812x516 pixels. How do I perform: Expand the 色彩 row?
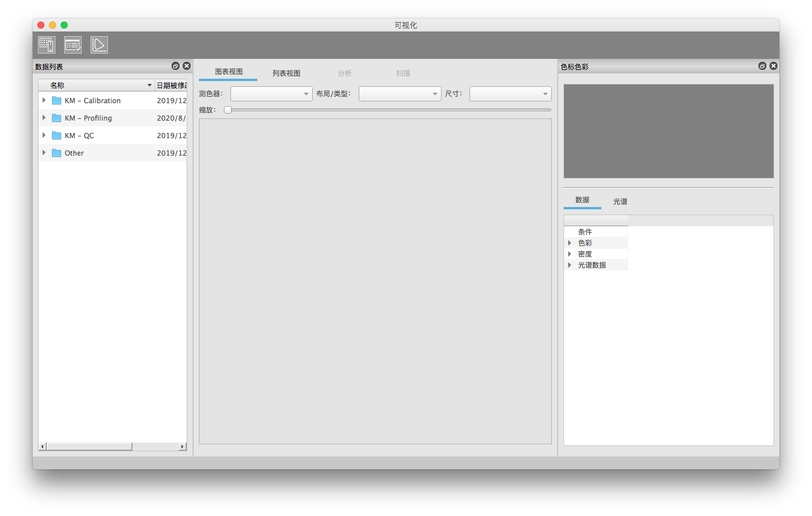coord(569,243)
